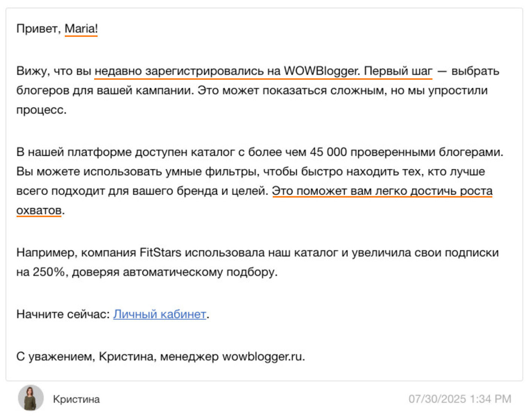Click the company name FitStars

click(160, 253)
